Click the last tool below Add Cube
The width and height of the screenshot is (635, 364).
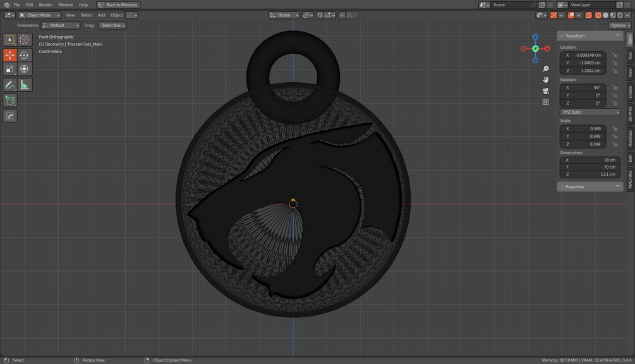pyautogui.click(x=9, y=116)
